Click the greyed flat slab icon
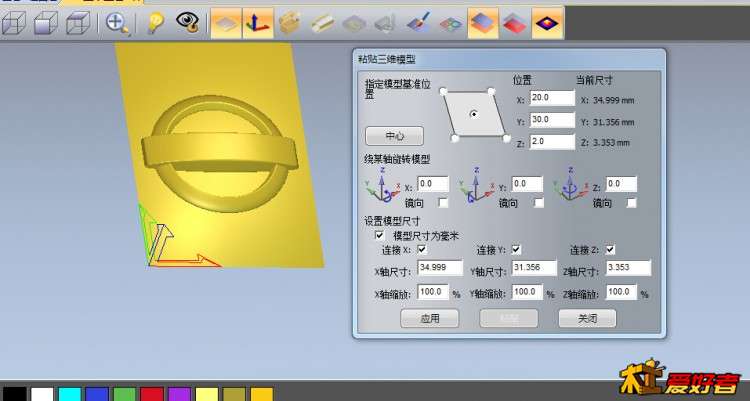The height and width of the screenshot is (401, 750). coord(354,23)
